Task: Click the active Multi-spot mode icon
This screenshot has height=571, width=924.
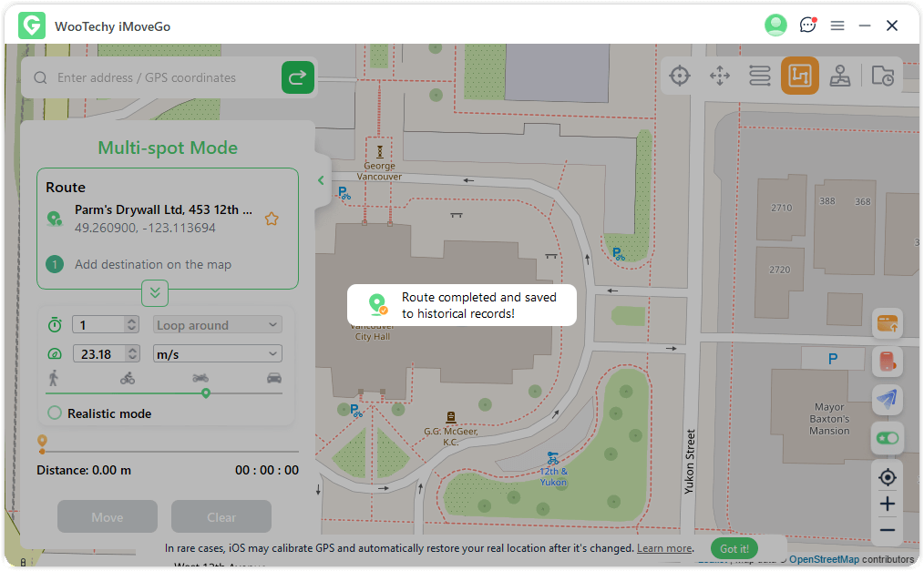Action: 799,76
